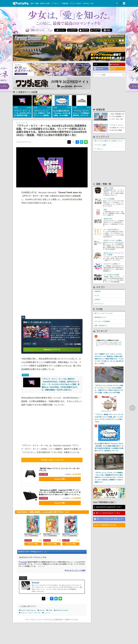
Task: Open the writer name Grezzz link
Action: (35, 582)
